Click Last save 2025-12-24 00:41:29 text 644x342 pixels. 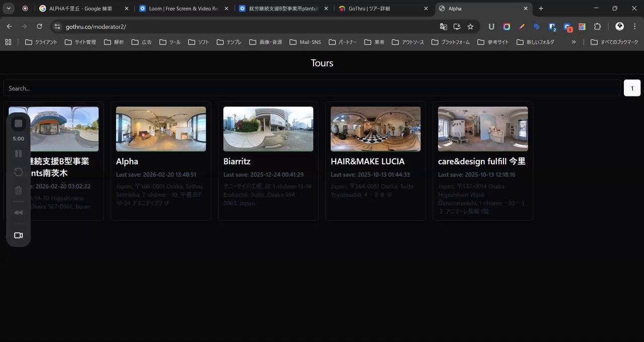coord(264,175)
